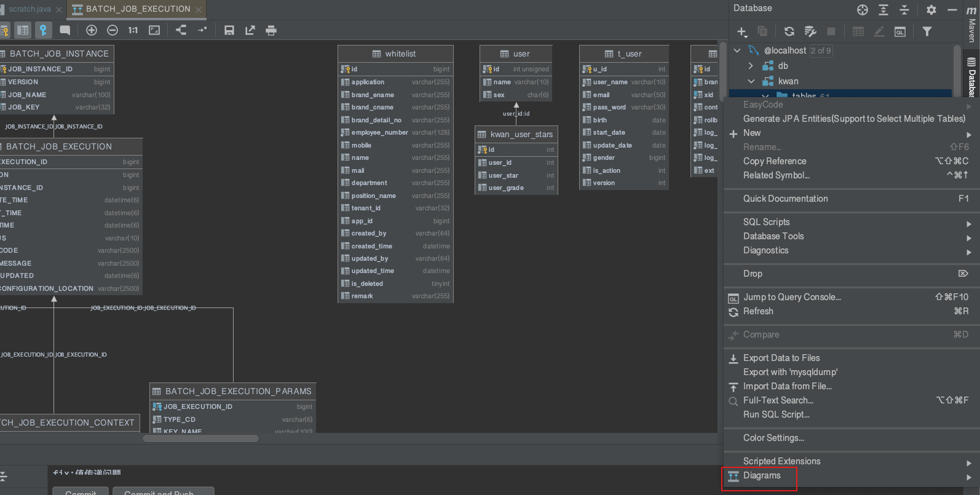The width and height of the screenshot is (980, 495).
Task: Click the diagram horizontal scrollbar
Action: pyautogui.click(x=200, y=438)
